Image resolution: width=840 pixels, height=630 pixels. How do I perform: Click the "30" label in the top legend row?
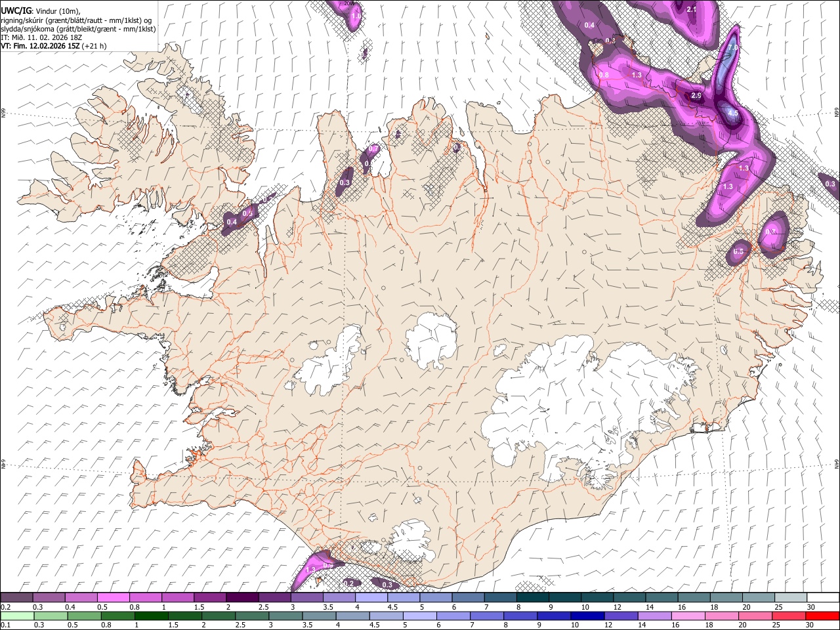(811, 607)
